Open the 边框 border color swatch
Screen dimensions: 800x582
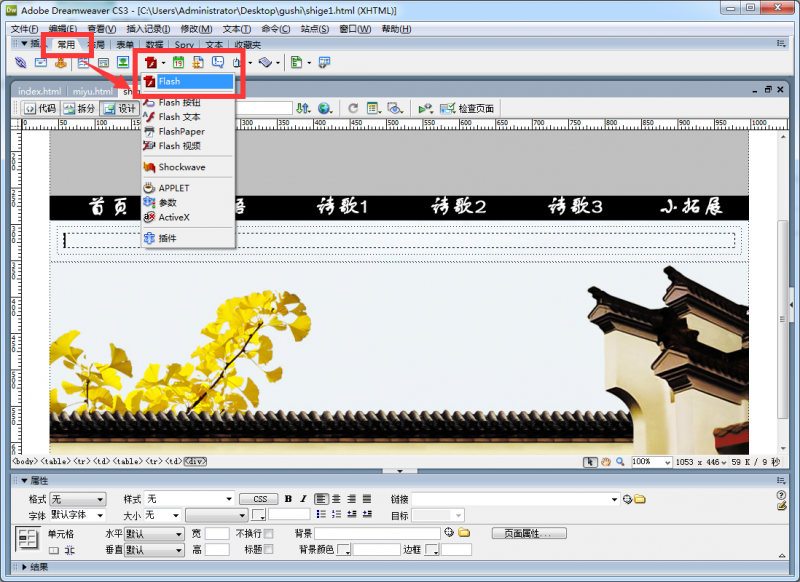[x=432, y=550]
